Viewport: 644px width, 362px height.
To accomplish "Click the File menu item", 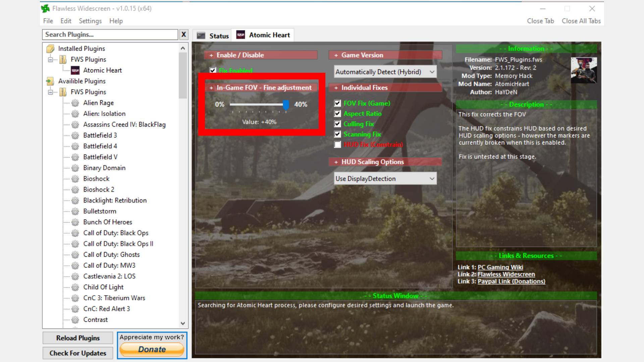I will [x=48, y=20].
